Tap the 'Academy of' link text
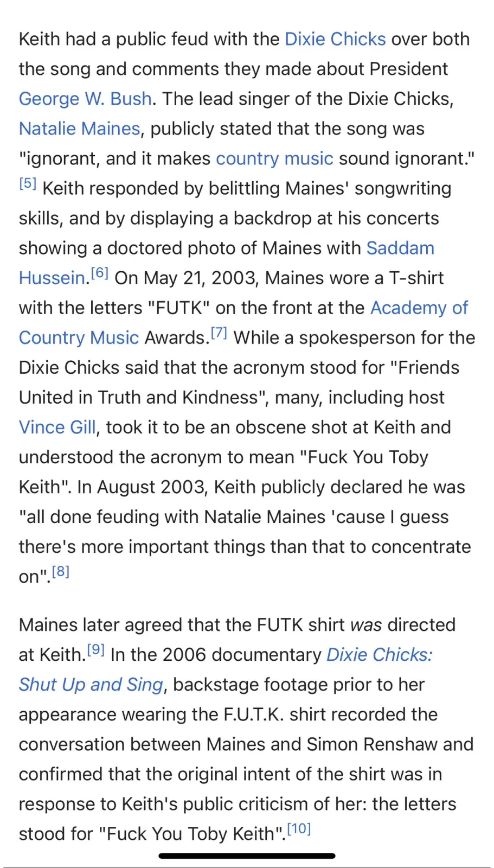Viewport: 494px width, 868px height. coord(419,308)
